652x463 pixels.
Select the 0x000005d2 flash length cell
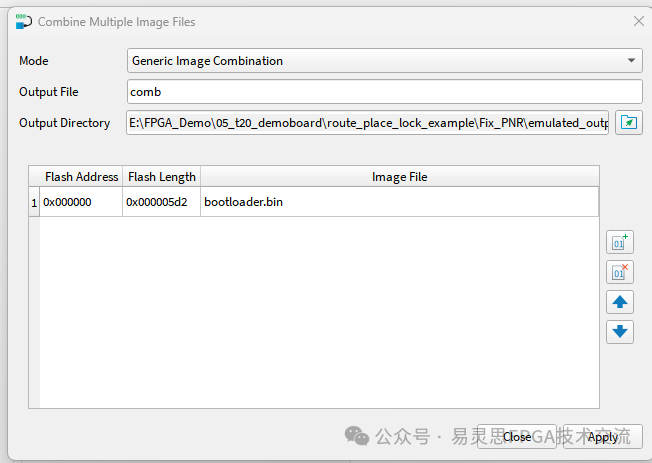[161, 202]
